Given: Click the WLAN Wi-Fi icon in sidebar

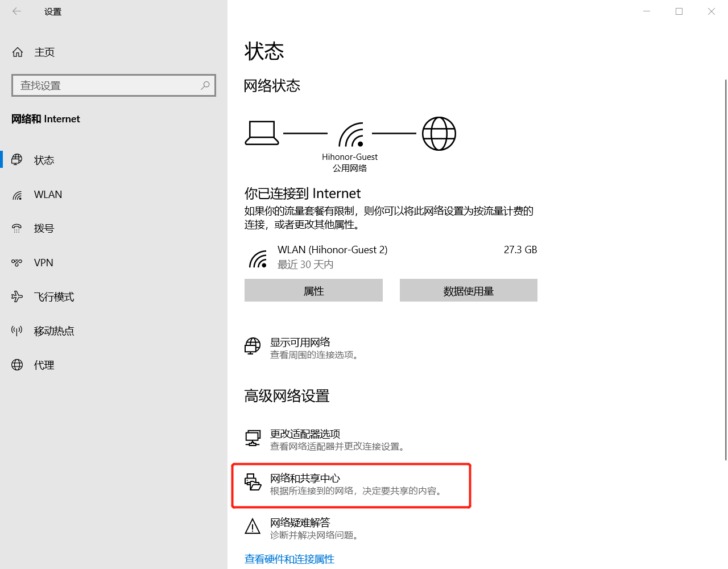Looking at the screenshot, I should point(18,195).
